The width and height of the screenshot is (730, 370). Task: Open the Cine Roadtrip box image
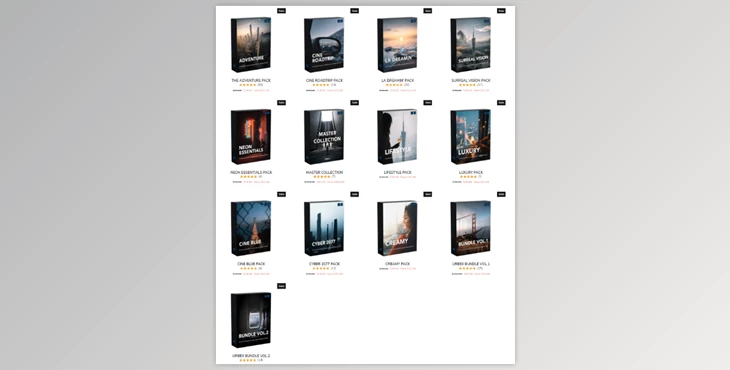(x=324, y=45)
